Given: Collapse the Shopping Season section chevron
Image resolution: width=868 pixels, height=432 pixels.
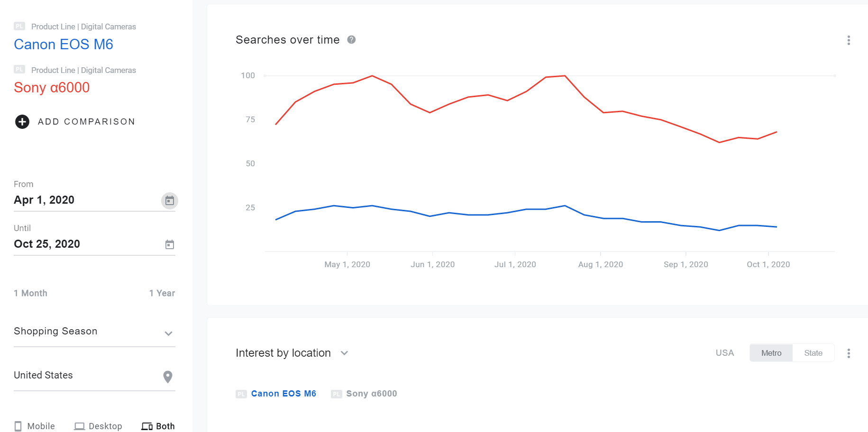Looking at the screenshot, I should 168,333.
